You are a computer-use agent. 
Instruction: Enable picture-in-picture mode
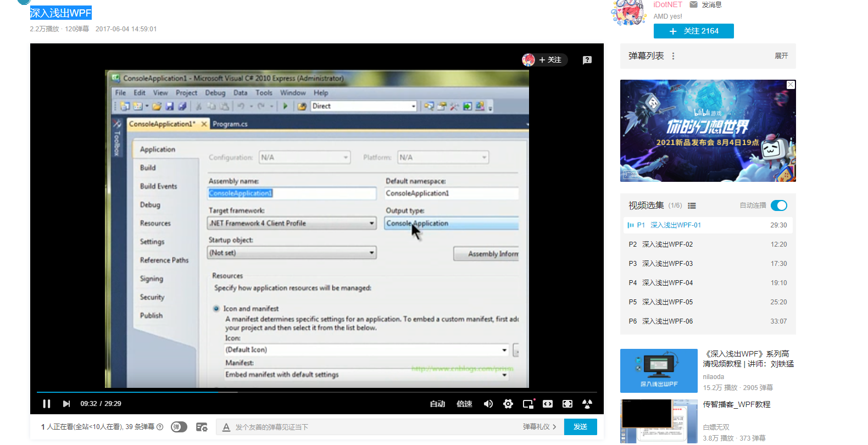pyautogui.click(x=528, y=404)
